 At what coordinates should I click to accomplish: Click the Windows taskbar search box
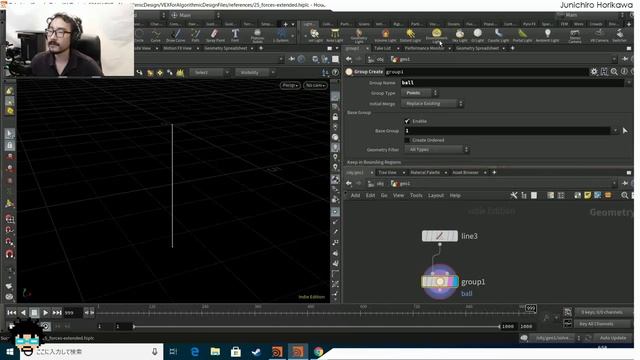click(x=91, y=351)
